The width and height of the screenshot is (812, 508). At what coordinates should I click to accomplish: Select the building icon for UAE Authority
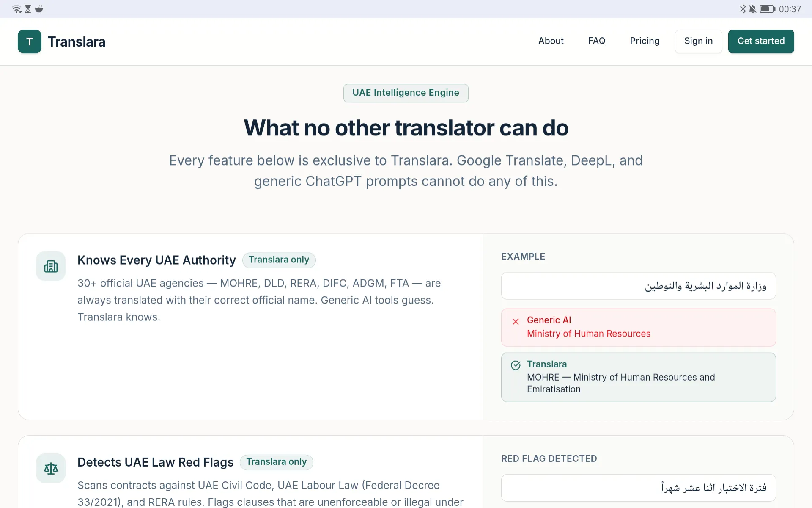[x=51, y=266]
